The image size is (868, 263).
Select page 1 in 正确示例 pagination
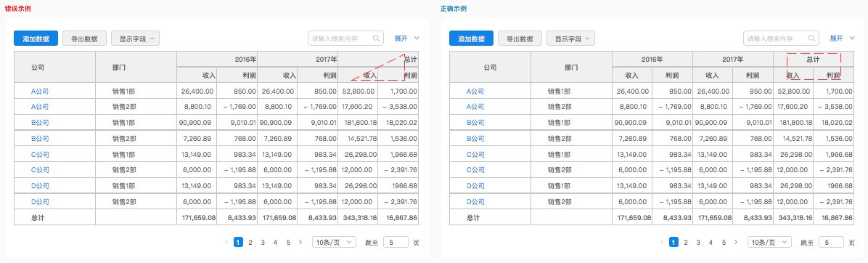pyautogui.click(x=673, y=242)
